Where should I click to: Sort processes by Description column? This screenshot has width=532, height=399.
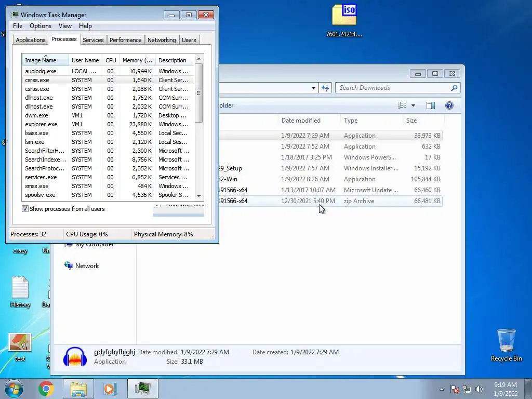click(175, 60)
